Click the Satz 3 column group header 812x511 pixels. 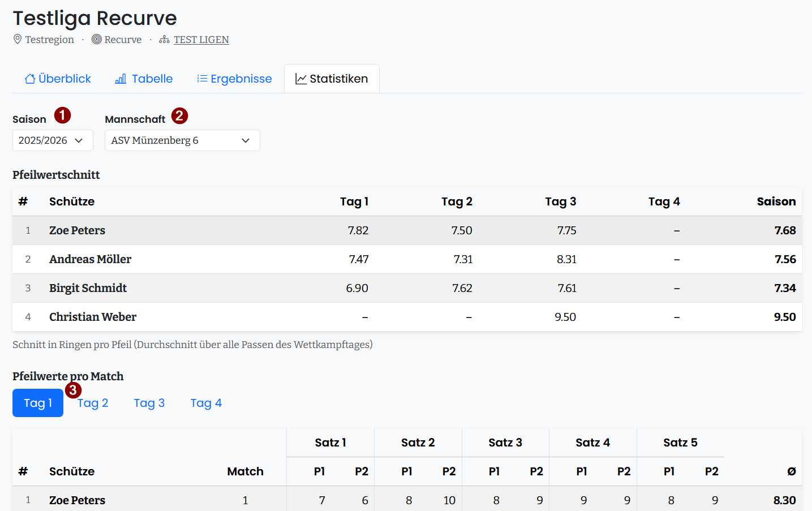click(505, 443)
